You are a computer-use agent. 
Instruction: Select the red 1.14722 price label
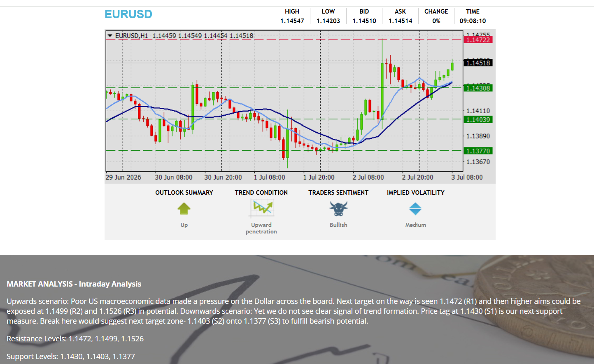(x=478, y=40)
